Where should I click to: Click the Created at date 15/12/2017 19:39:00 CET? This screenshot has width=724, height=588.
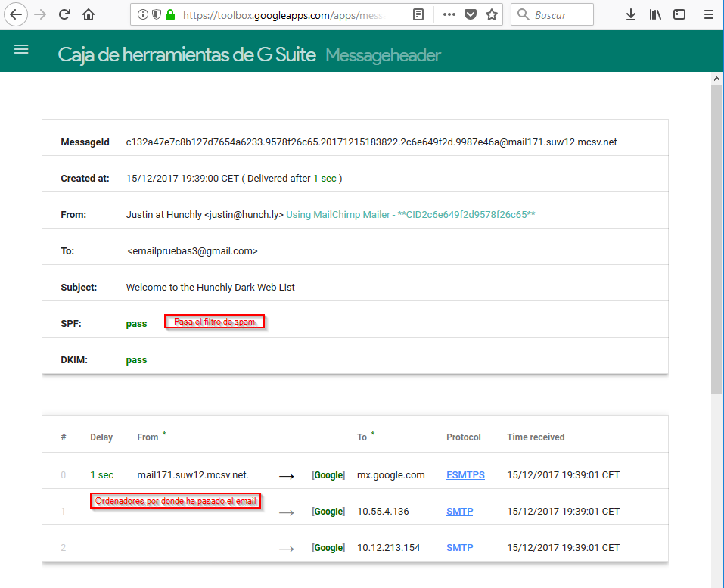click(182, 179)
